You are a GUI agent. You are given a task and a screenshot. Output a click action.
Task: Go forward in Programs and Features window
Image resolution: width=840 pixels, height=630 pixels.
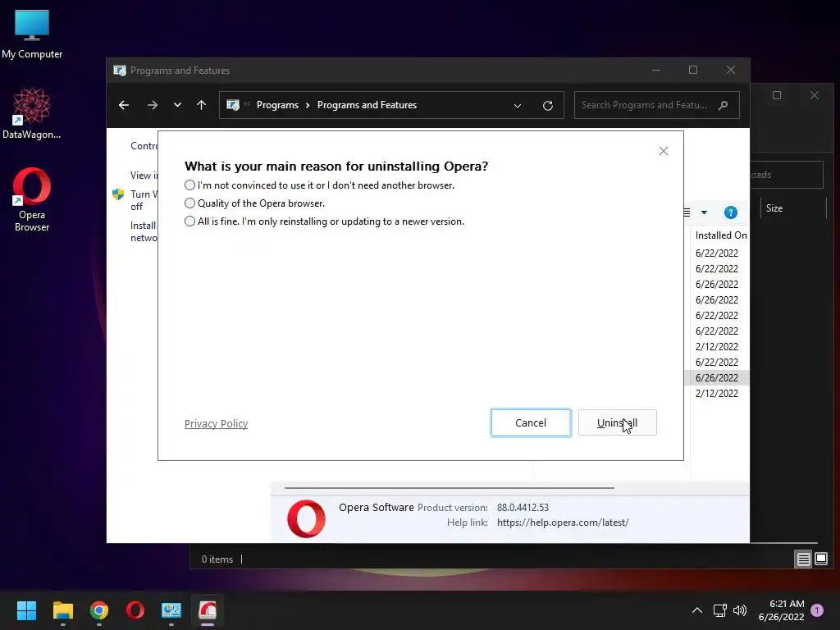(153, 105)
